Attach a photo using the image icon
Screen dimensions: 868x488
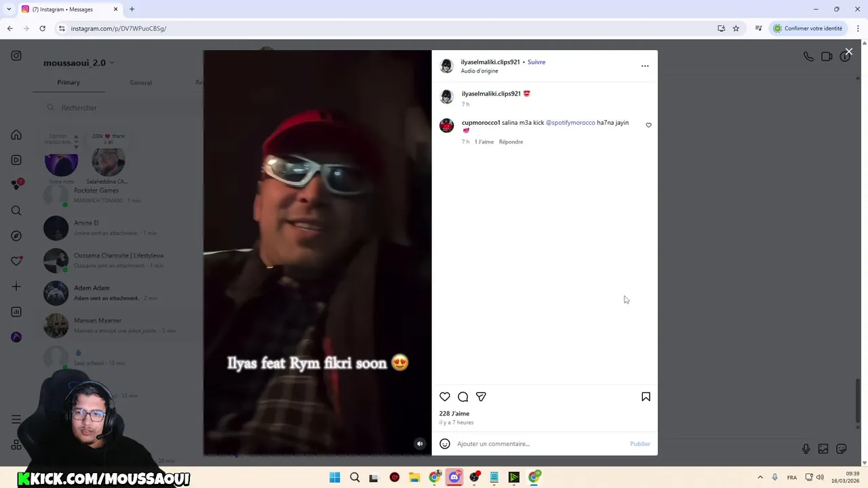coord(823,449)
